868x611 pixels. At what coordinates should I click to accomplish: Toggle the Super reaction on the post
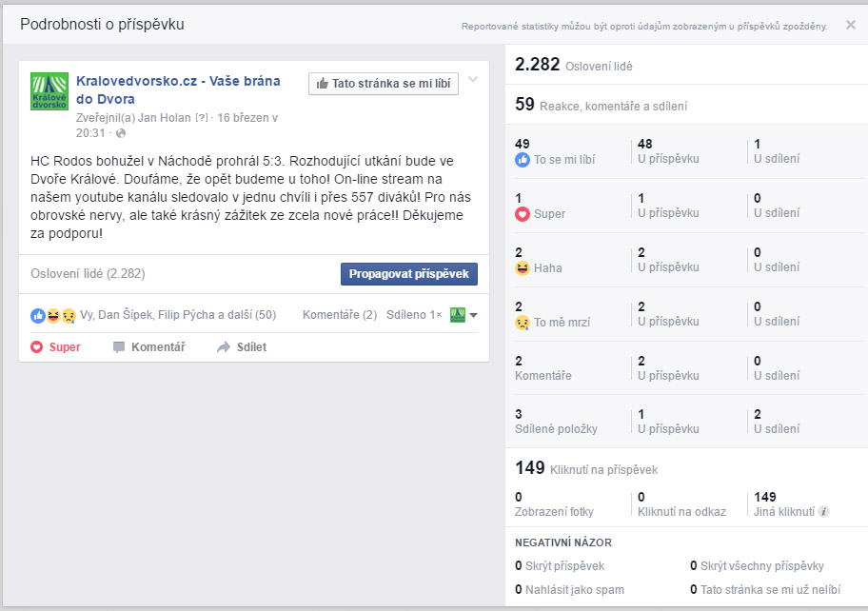tap(55, 347)
